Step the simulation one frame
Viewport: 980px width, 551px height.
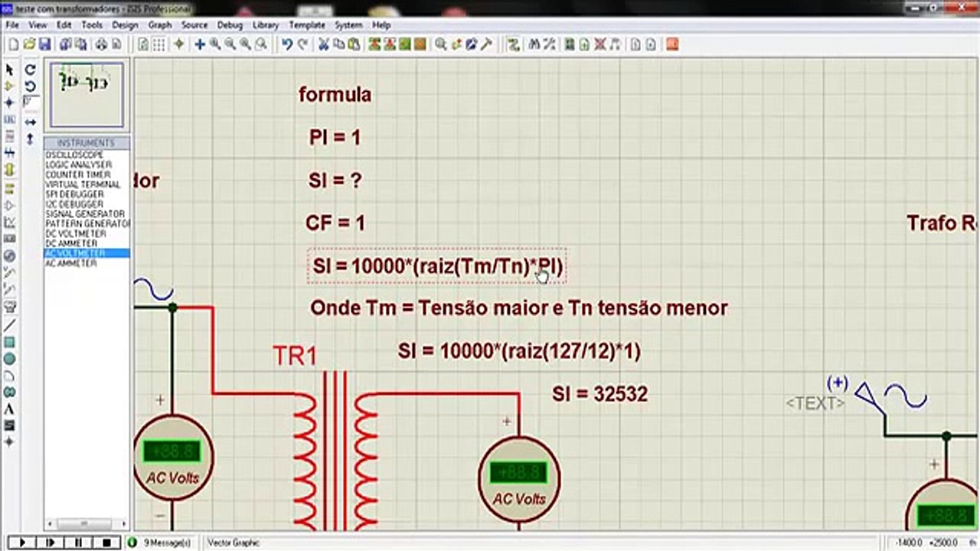coord(51,543)
